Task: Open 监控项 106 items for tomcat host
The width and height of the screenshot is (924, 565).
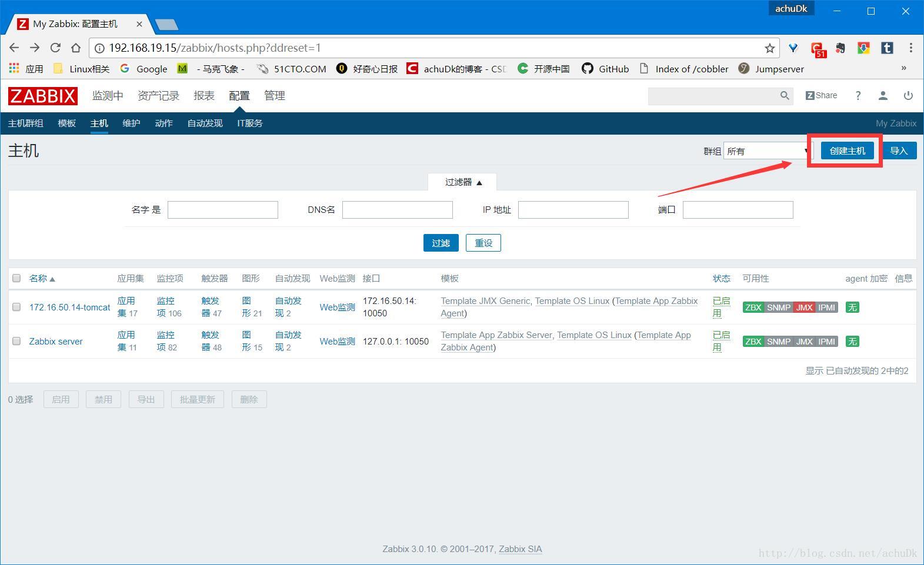Action: click(x=169, y=307)
